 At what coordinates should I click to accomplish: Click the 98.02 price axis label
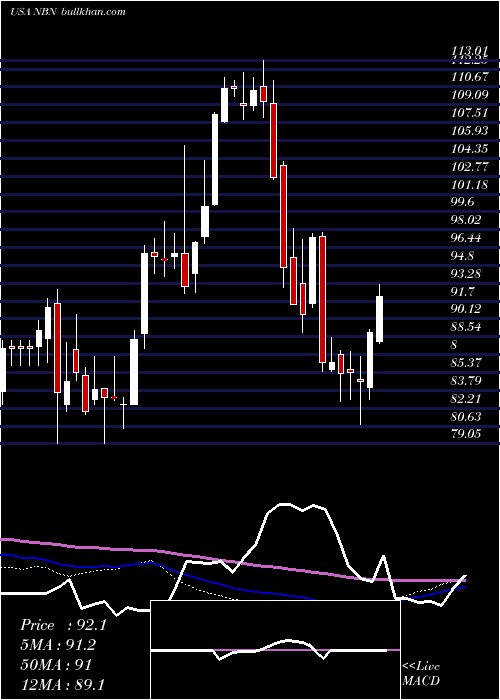(x=466, y=220)
